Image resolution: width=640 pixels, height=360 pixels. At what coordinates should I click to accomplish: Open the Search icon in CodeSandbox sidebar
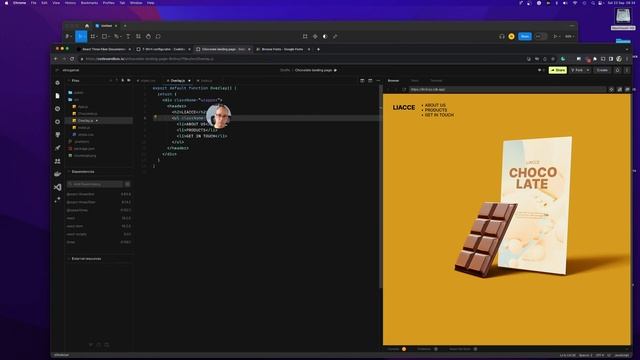(58, 109)
